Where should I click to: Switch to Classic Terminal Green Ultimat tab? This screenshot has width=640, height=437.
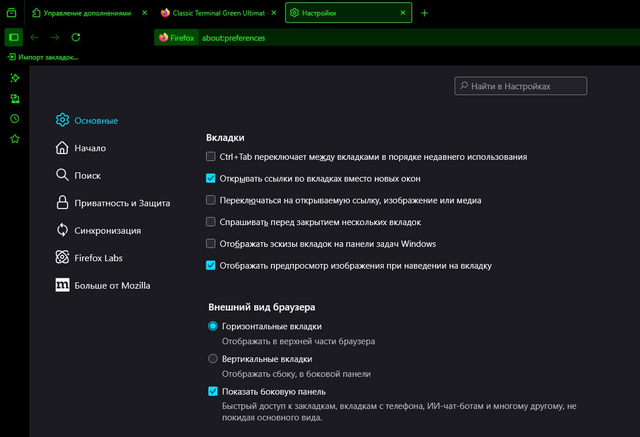[219, 13]
